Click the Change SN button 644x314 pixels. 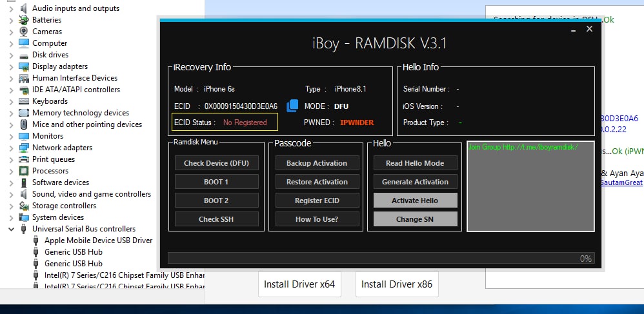tap(415, 219)
